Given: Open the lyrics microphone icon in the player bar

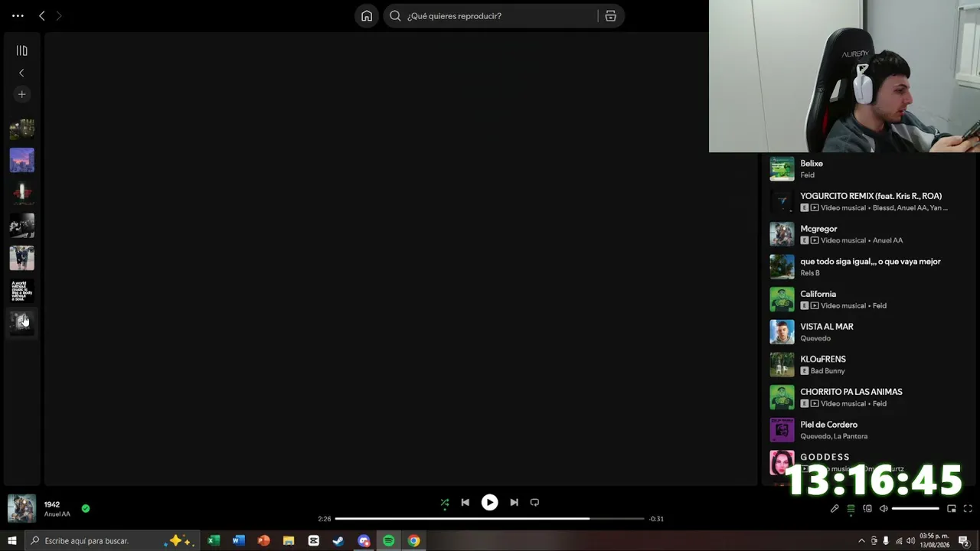Looking at the screenshot, I should (835, 509).
